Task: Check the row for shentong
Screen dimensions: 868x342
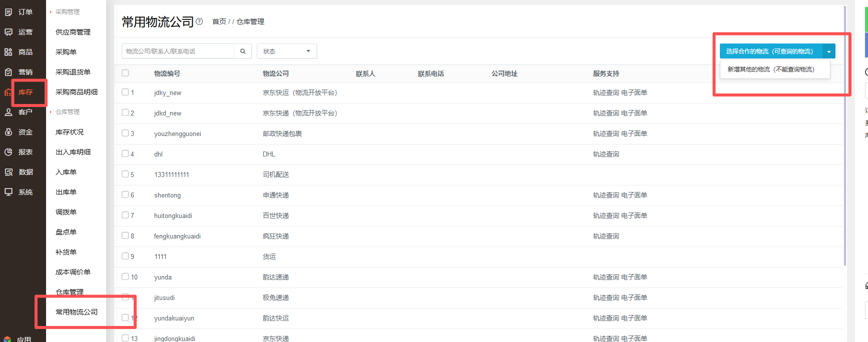Action: pos(125,194)
